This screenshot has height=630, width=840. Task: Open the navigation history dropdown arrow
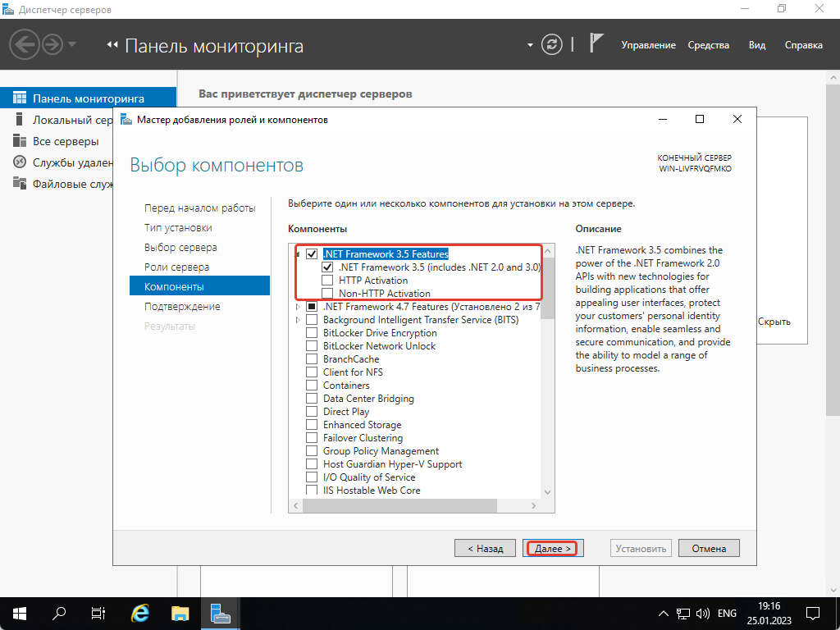(72, 44)
